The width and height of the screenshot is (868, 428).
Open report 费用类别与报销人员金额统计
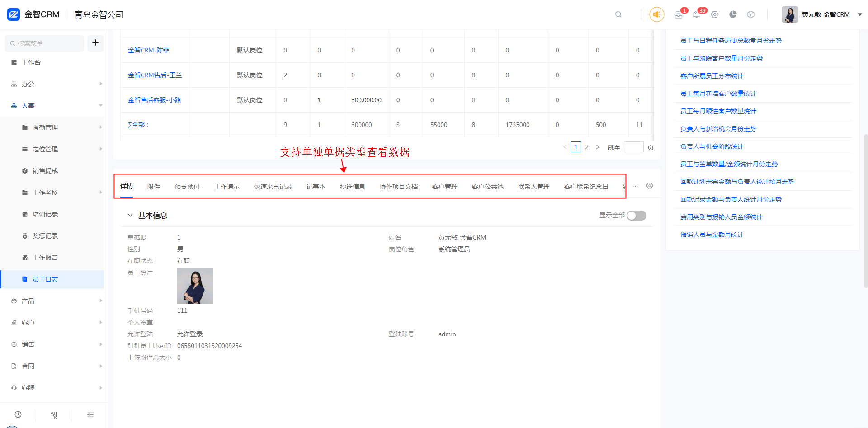[722, 217]
